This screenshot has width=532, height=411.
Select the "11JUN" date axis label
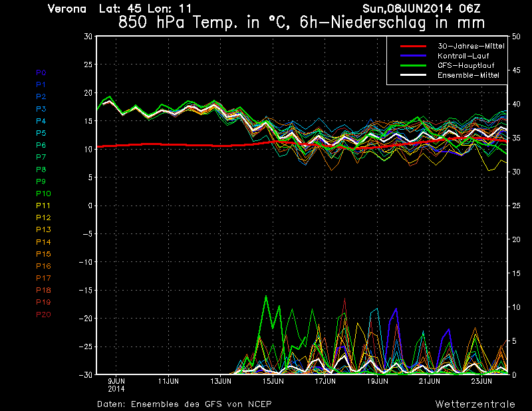pyautogui.click(x=168, y=381)
